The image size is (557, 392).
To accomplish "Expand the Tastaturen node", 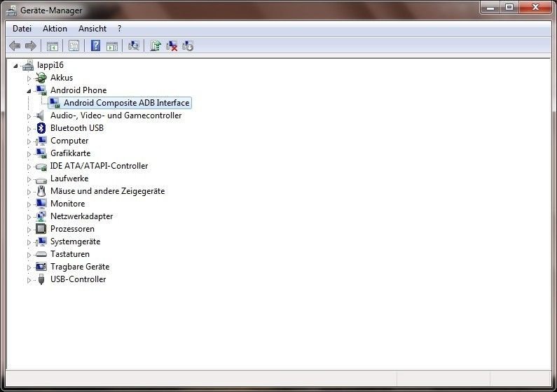I will point(29,255).
